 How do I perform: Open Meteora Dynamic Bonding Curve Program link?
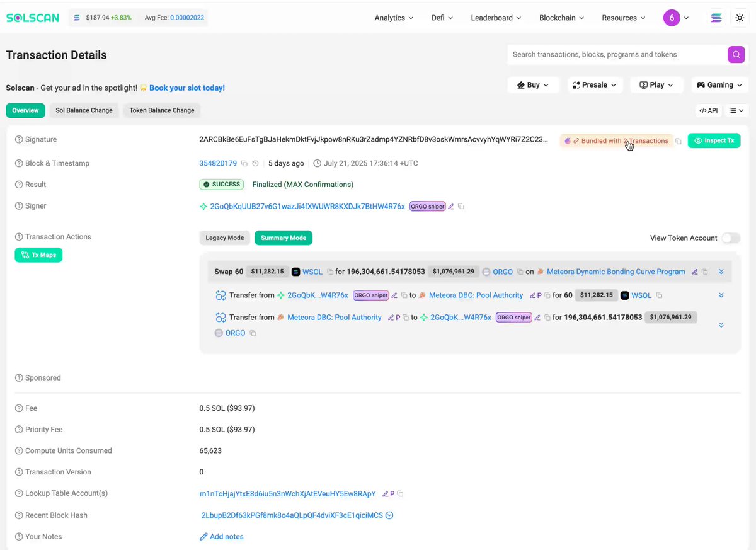click(616, 272)
